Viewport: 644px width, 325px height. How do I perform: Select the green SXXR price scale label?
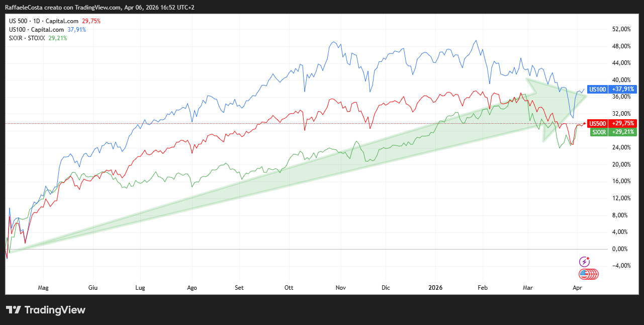pyautogui.click(x=598, y=132)
